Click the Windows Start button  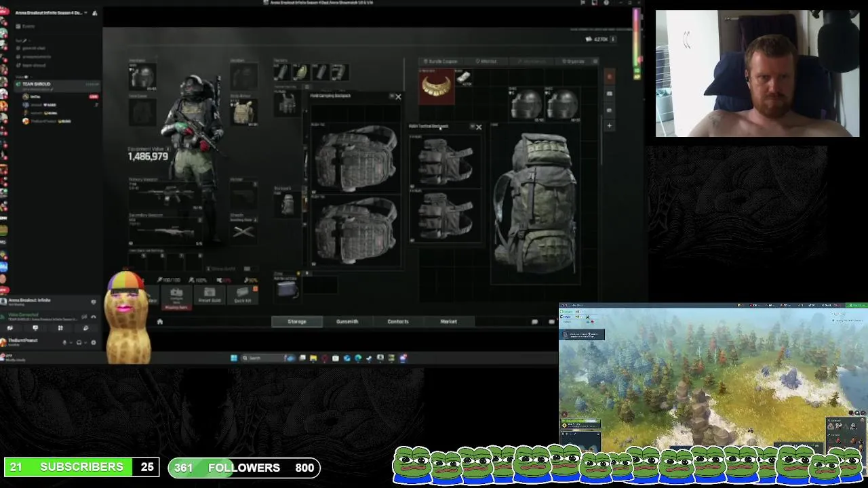click(234, 358)
